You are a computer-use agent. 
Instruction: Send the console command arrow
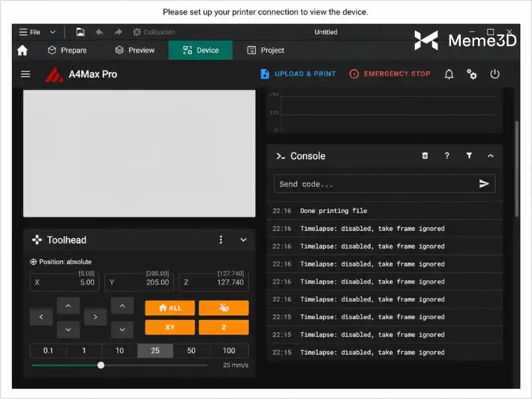pos(484,184)
